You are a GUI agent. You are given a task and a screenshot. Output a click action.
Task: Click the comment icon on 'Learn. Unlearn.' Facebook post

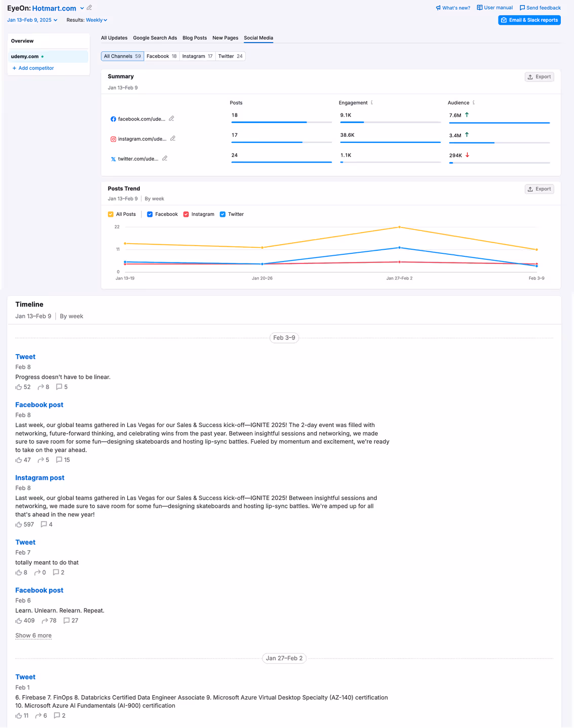click(x=66, y=621)
